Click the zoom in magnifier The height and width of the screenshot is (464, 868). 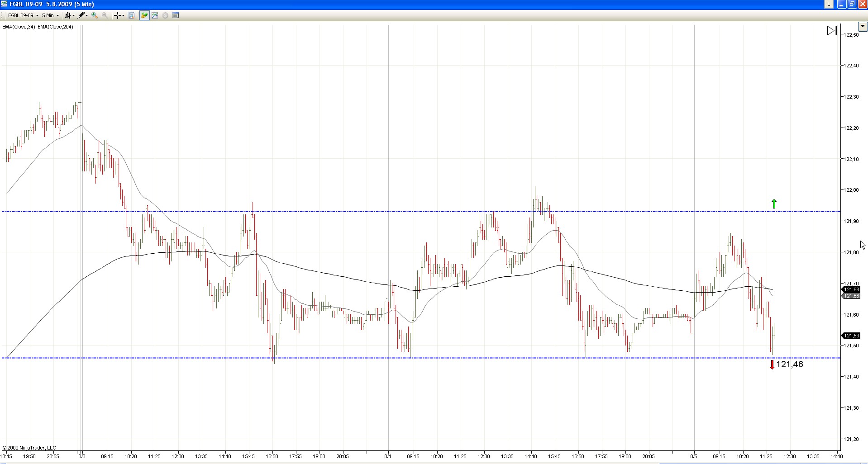pyautogui.click(x=95, y=15)
